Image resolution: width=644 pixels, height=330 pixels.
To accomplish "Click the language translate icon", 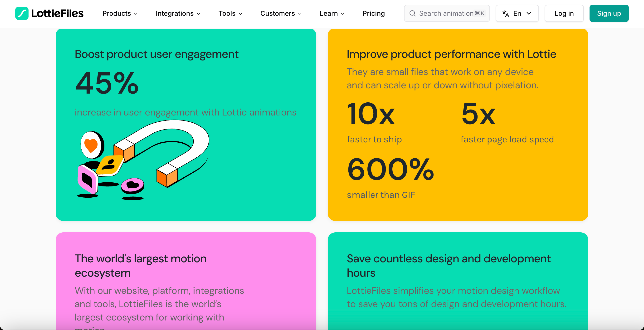I will (x=506, y=13).
